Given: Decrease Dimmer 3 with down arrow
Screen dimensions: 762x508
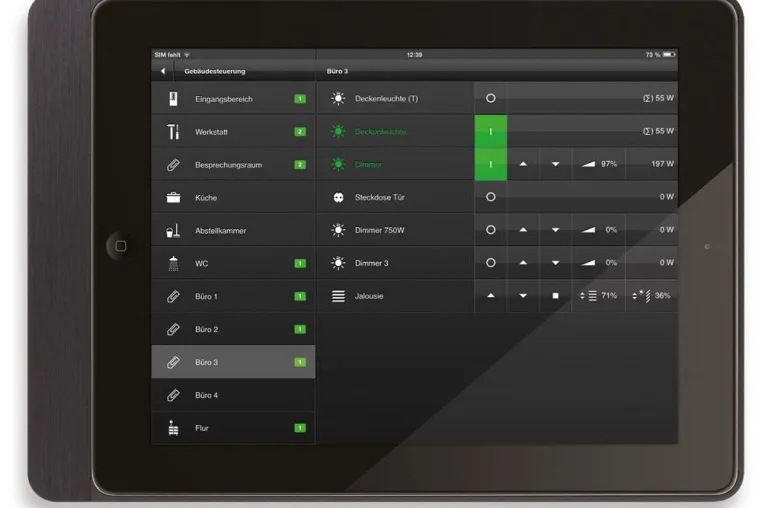Looking at the screenshot, I should click(555, 263).
